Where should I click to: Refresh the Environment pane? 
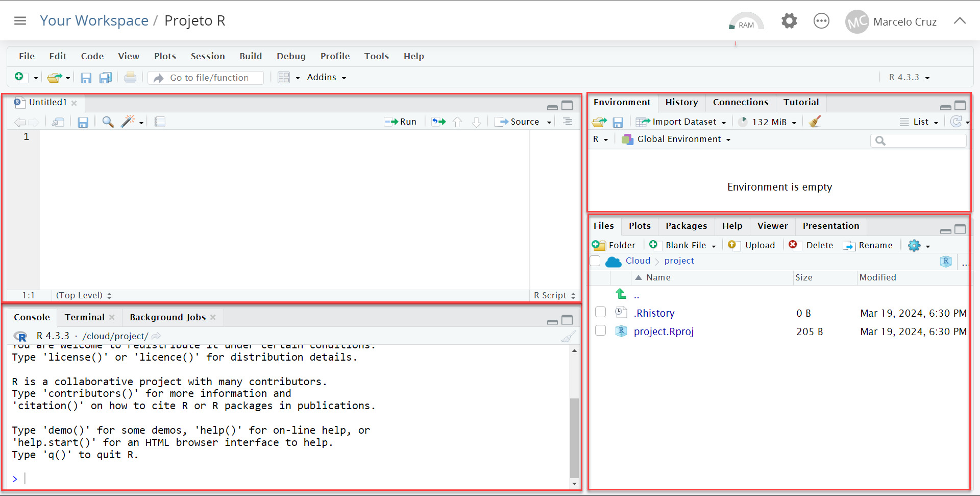(x=956, y=122)
